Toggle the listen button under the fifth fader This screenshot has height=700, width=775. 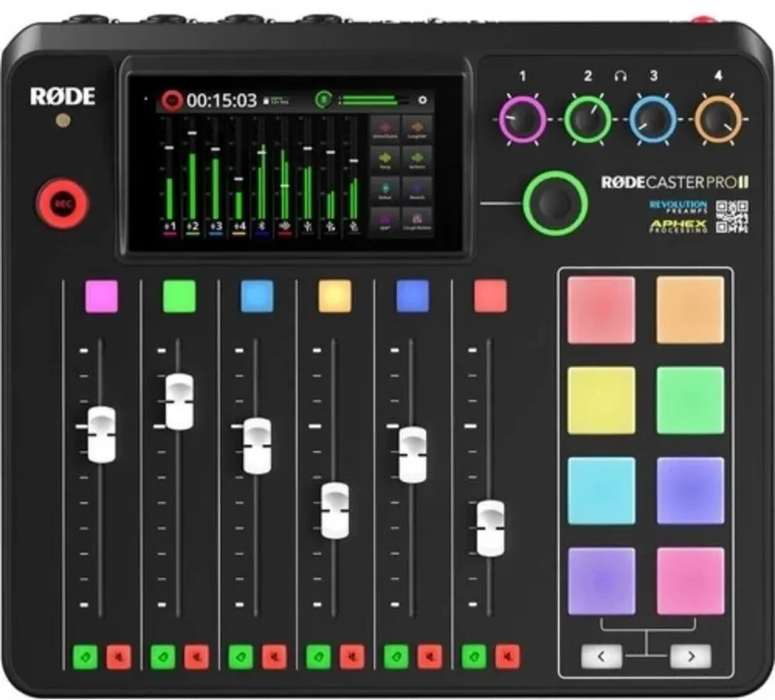[x=396, y=656]
